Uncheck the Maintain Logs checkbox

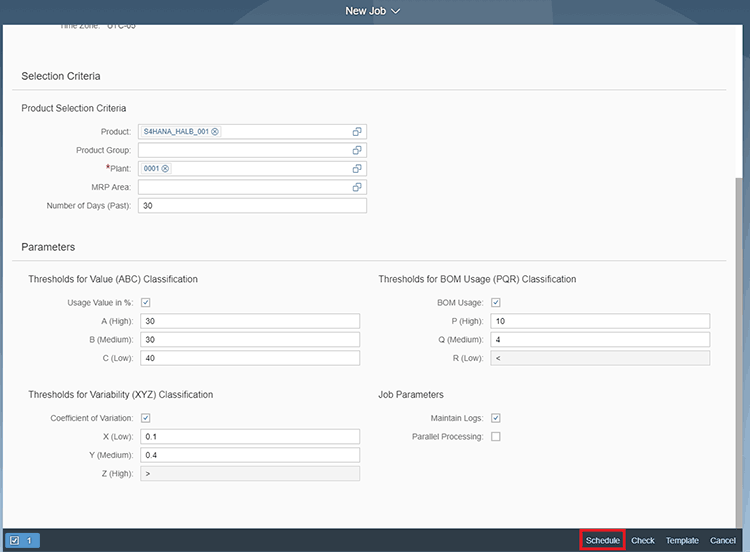coord(496,418)
